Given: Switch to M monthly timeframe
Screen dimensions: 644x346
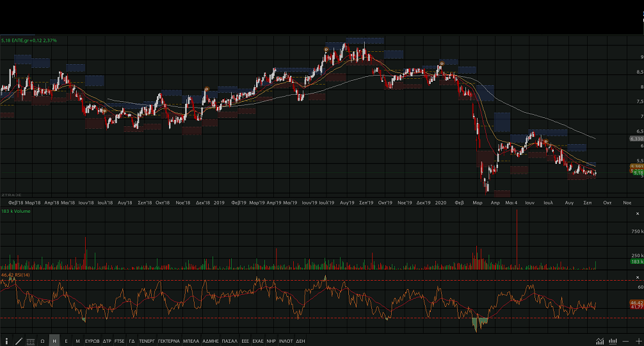Looking at the screenshot, I should pyautogui.click(x=77, y=341).
